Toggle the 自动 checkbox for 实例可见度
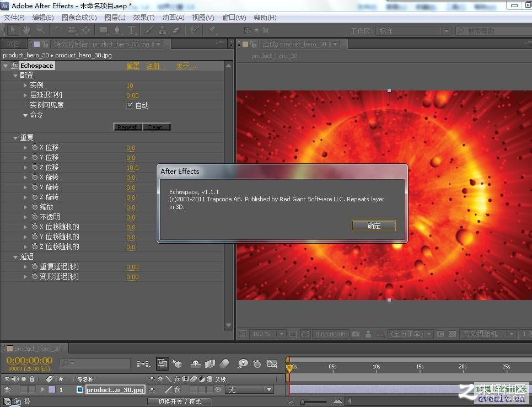Screen dimensions: 532x407 click(x=130, y=105)
